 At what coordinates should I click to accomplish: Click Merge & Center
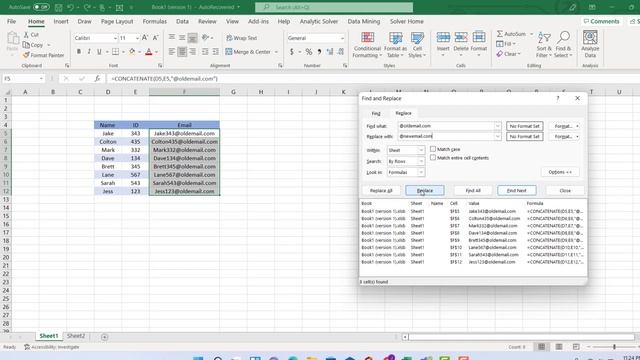pos(248,52)
